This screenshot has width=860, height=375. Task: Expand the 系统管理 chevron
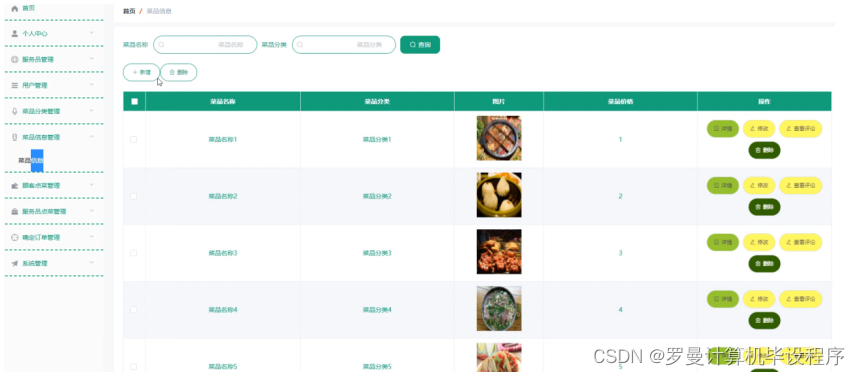(92, 263)
